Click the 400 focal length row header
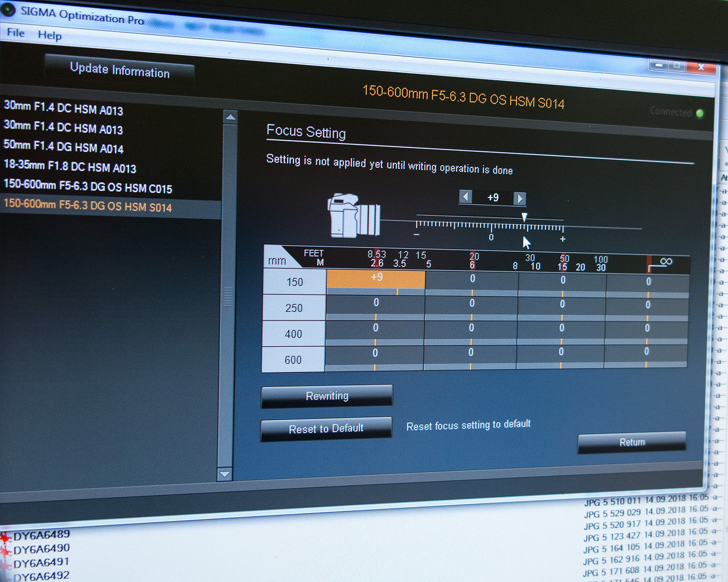The image size is (728, 582). [x=294, y=334]
